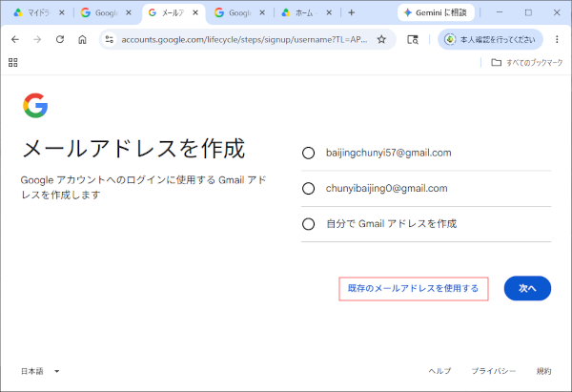Click the browser forward arrow
The image size is (572, 392).
tap(37, 39)
